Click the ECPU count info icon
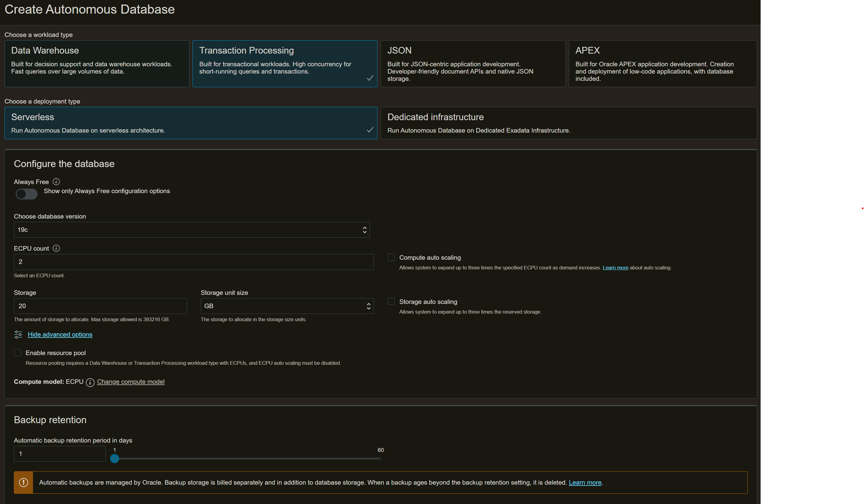Image resolution: width=864 pixels, height=504 pixels. pos(56,248)
